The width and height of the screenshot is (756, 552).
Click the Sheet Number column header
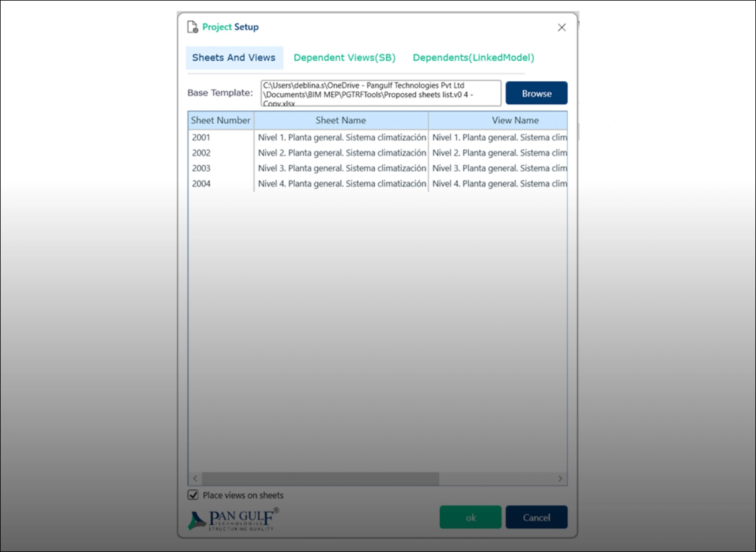pyautogui.click(x=220, y=120)
